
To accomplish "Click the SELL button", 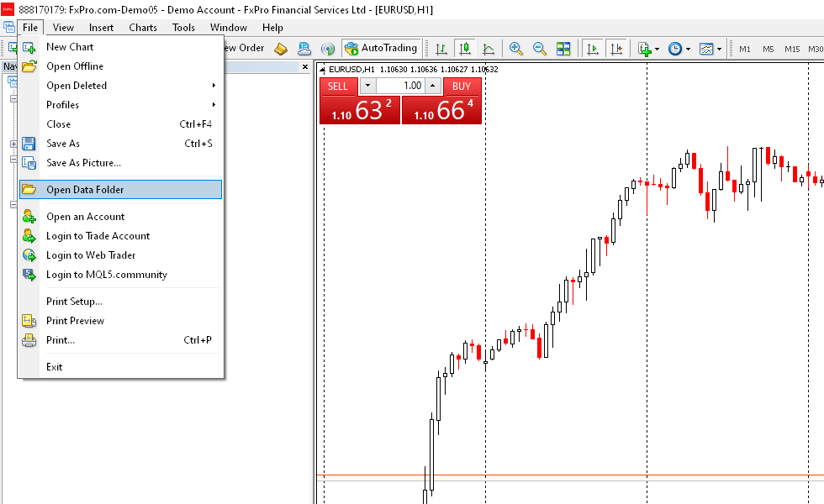I will (338, 86).
